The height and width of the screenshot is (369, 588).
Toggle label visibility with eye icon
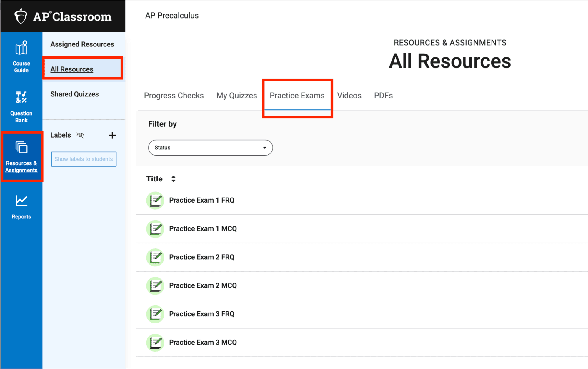tap(80, 135)
